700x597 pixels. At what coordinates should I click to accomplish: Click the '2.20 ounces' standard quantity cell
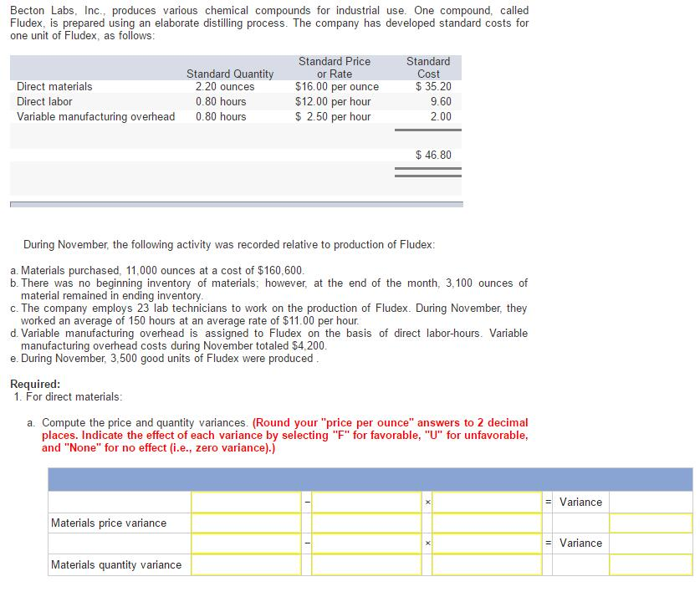pos(225,87)
